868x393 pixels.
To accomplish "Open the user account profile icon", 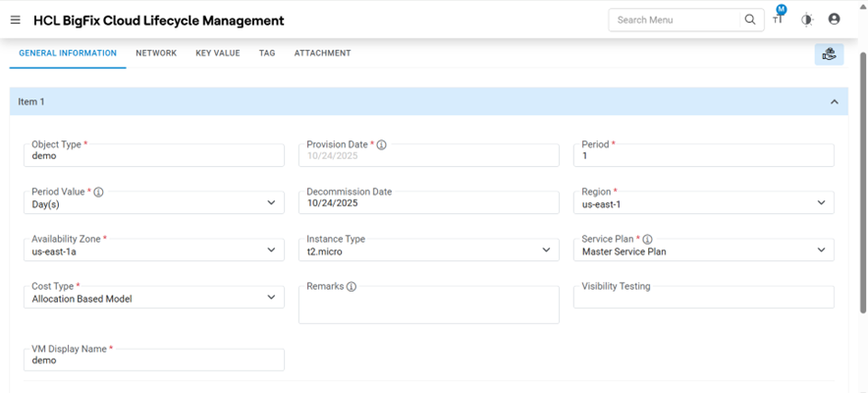I will (x=834, y=20).
